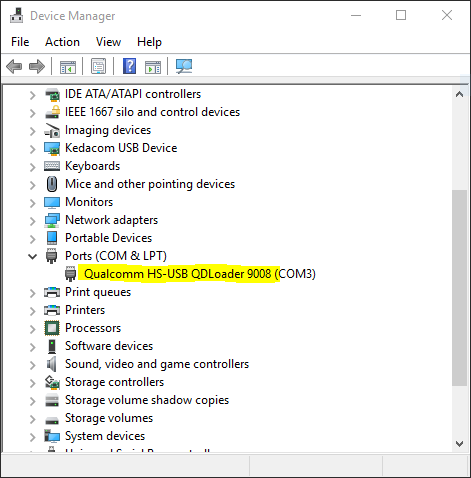Click the Show/Hide Action Pane icon
Viewport: 471px width, 478px height.
coord(153,67)
